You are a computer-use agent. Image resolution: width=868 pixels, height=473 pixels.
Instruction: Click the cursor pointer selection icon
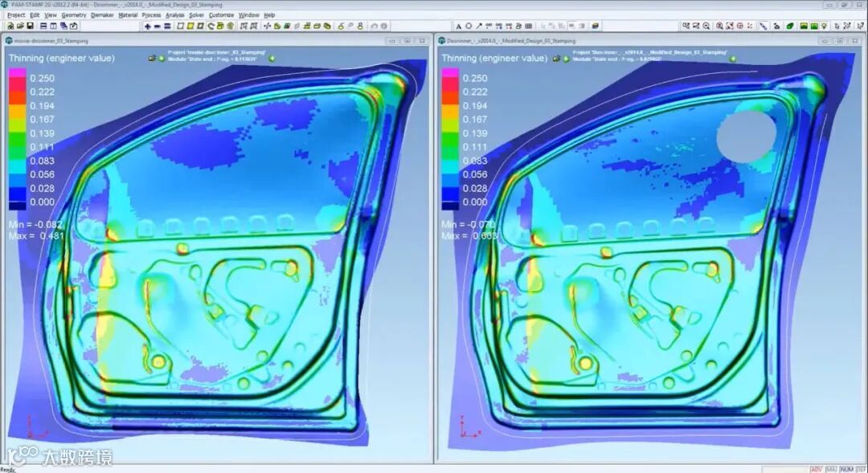point(837,26)
